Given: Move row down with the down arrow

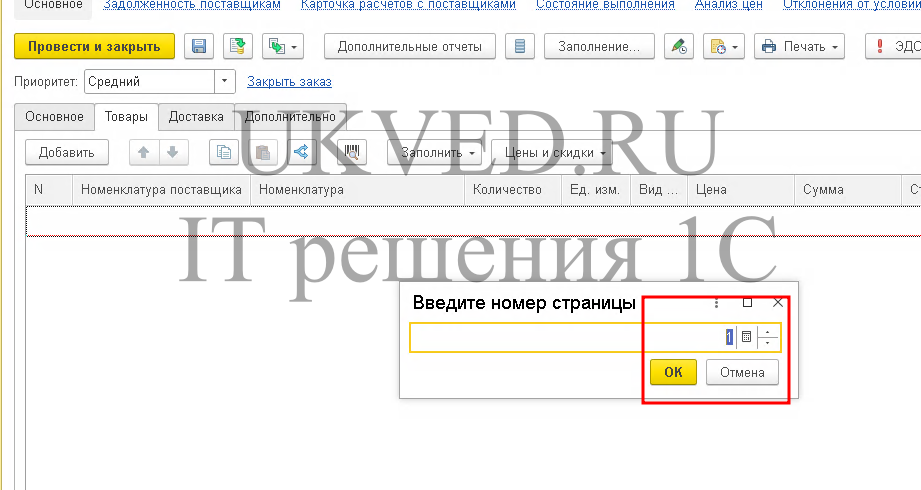Looking at the screenshot, I should pos(173,153).
